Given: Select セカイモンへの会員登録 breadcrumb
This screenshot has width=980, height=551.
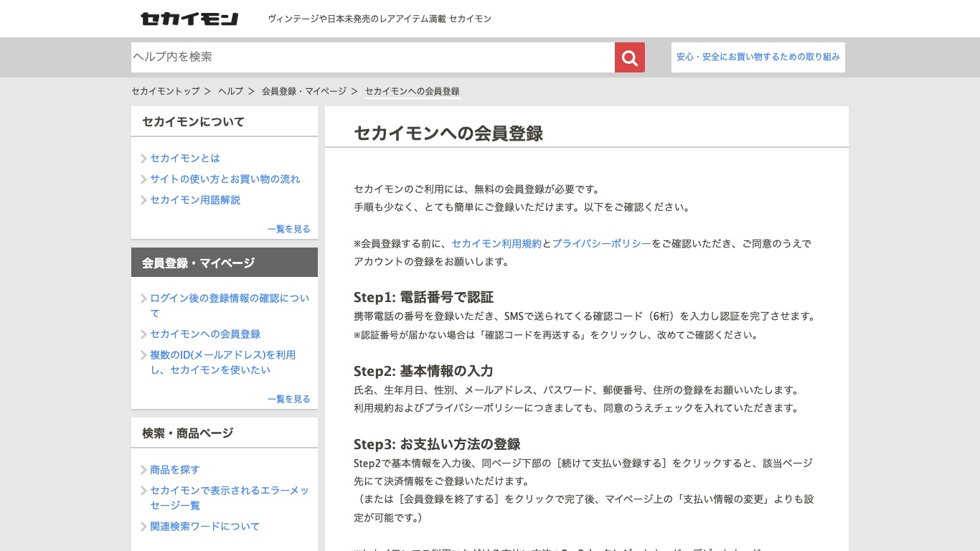Looking at the screenshot, I should [413, 91].
